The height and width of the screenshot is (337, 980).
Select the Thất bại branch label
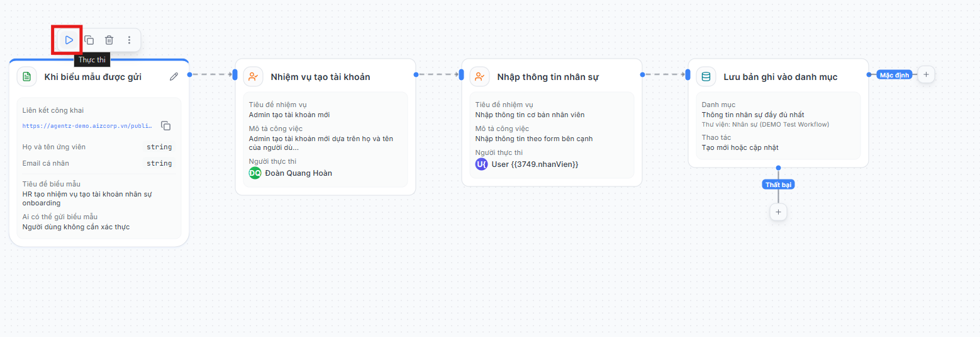pyautogui.click(x=778, y=185)
